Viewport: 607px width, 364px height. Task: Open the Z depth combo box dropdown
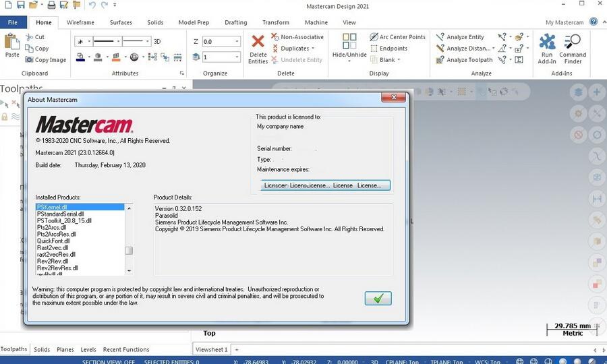point(237,41)
